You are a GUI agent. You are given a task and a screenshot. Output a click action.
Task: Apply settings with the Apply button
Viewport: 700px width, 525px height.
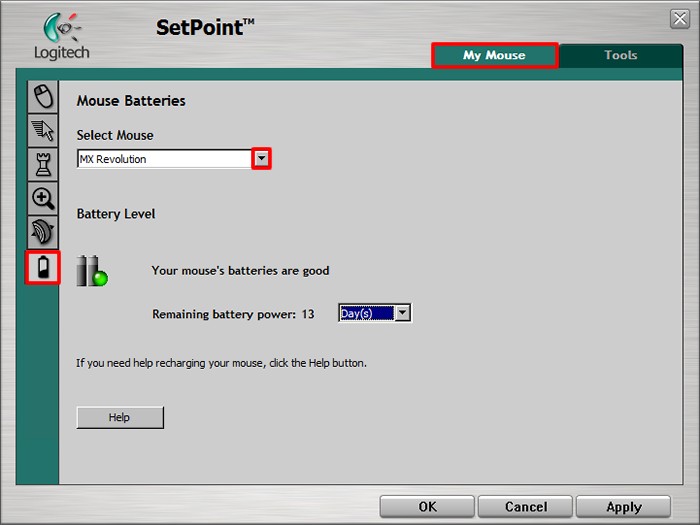tap(624, 507)
